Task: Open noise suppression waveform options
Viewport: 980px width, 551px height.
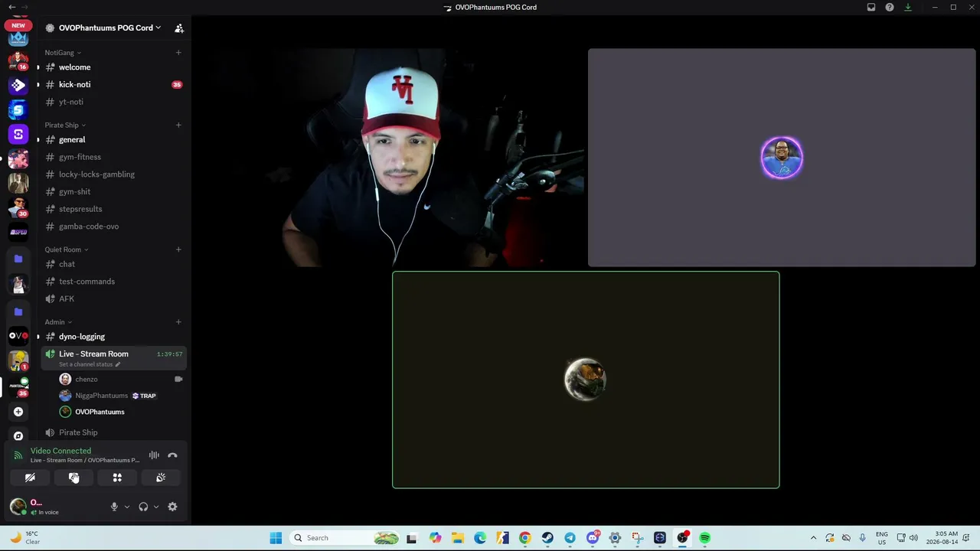Action: tap(154, 455)
